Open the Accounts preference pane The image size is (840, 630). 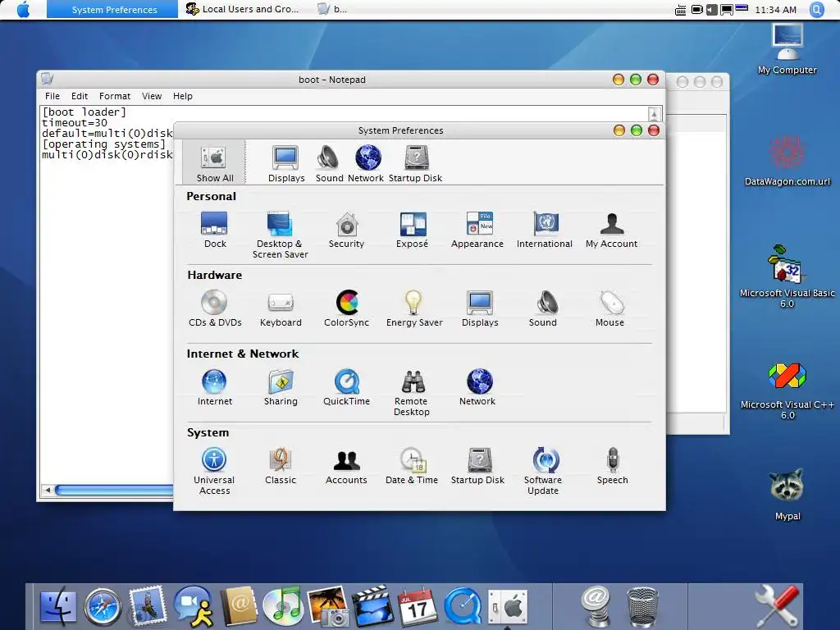[347, 466]
